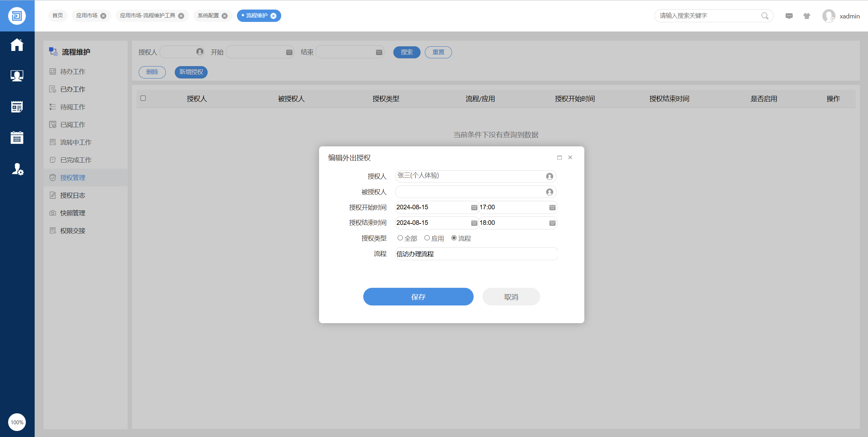
Task: Click the search magnifier icon
Action: point(765,16)
